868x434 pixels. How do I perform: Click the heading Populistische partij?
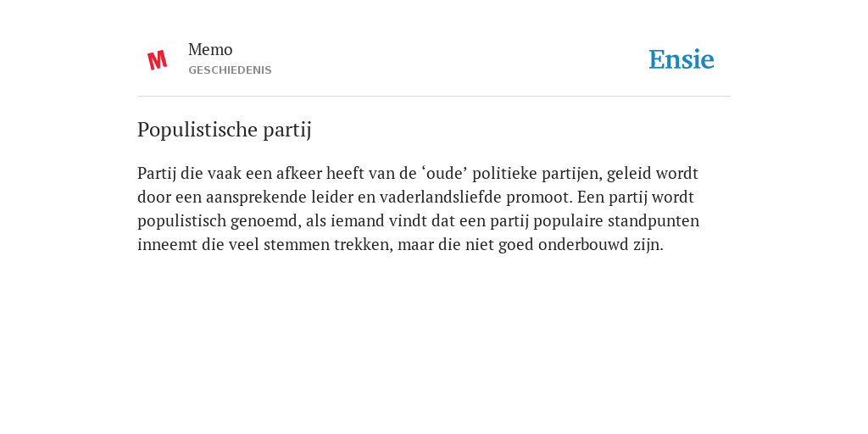click(x=224, y=130)
